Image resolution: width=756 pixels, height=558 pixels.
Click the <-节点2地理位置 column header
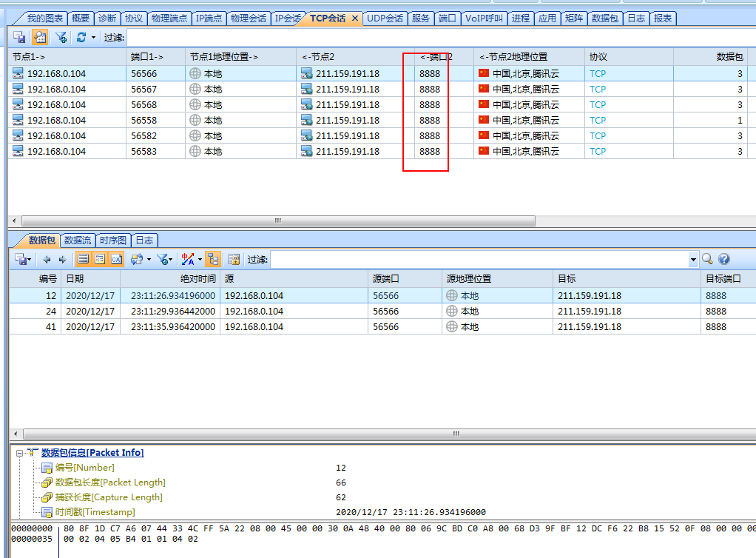(529, 57)
